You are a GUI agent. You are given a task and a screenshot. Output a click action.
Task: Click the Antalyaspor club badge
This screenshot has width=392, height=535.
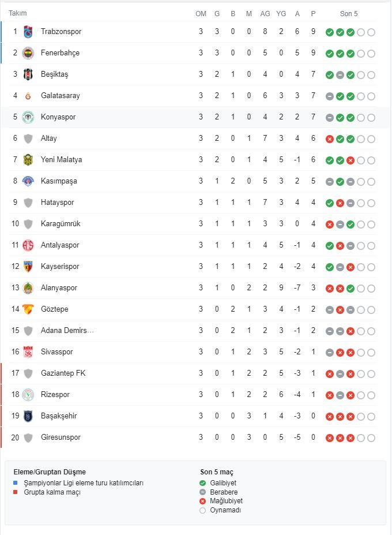click(28, 245)
